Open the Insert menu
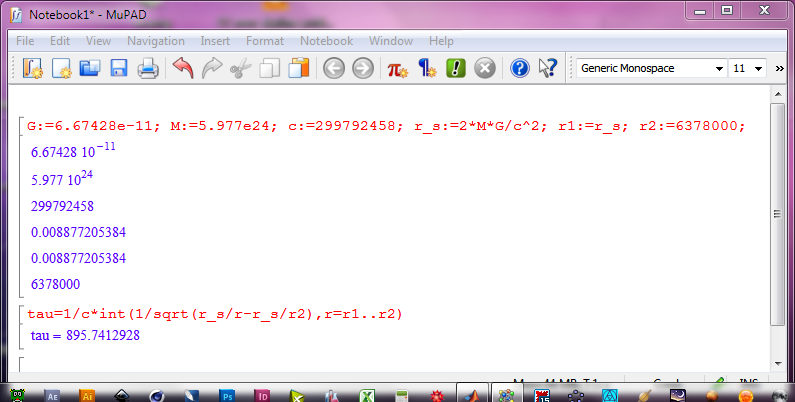The image size is (795, 402). tap(214, 41)
